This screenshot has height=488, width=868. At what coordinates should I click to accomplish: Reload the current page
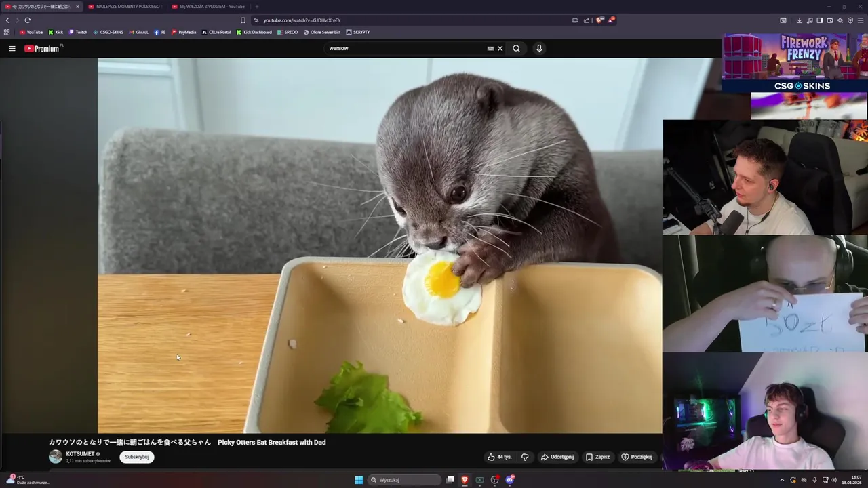tap(28, 20)
